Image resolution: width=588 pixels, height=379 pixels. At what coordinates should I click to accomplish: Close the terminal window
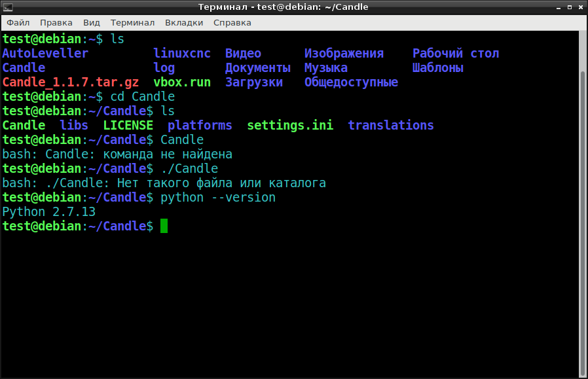pos(581,7)
